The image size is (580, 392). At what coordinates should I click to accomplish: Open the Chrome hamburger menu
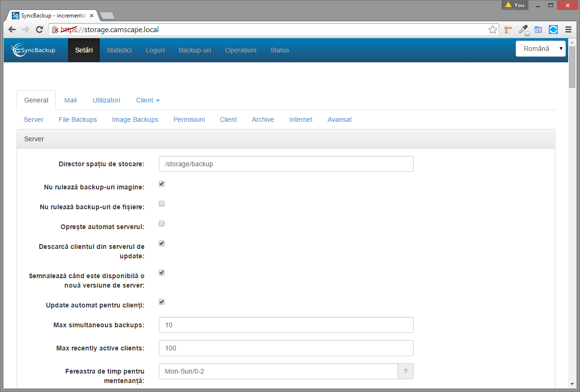pyautogui.click(x=569, y=30)
